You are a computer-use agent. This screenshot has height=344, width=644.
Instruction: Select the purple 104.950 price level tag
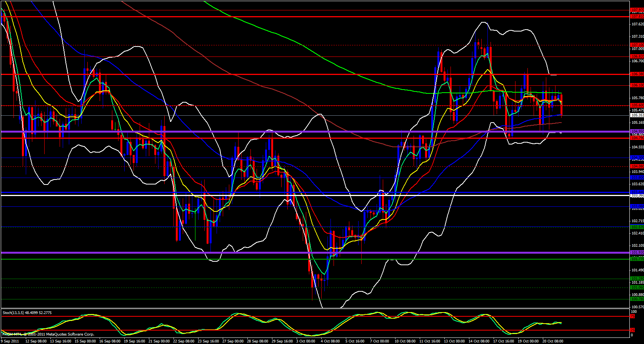pos(637,131)
